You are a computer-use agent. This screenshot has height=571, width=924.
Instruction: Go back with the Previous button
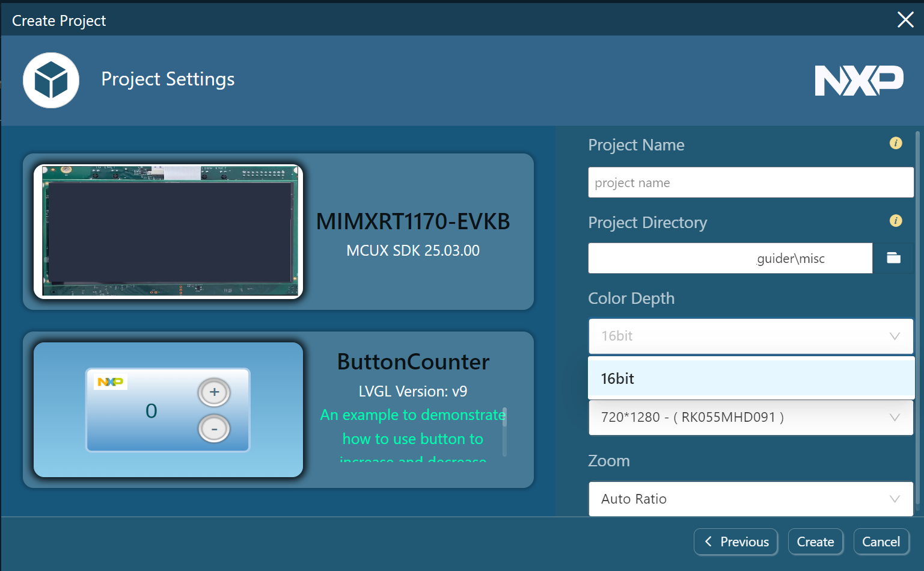(736, 542)
